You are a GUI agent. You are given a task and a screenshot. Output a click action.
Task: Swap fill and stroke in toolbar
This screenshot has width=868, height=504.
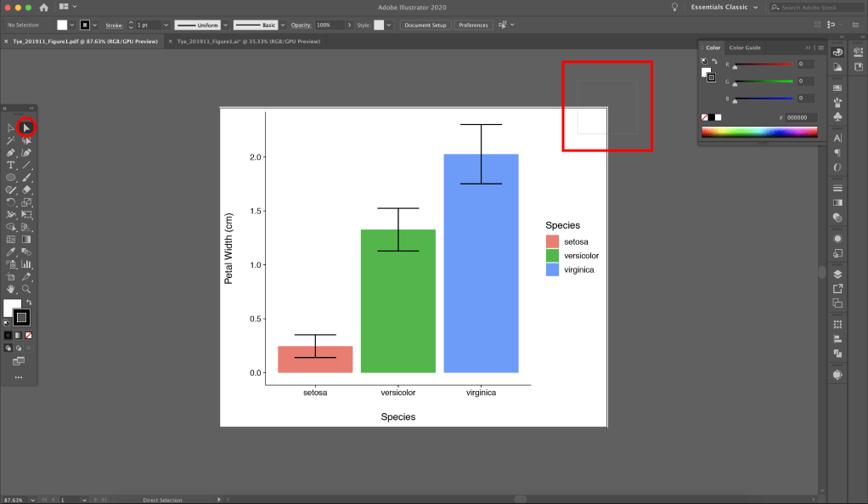(x=29, y=303)
